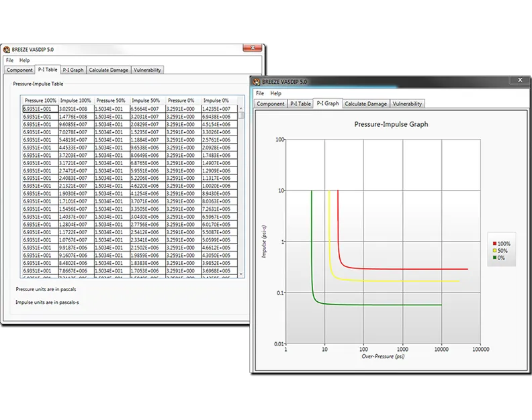Select first cell under Pressure 100% column
This screenshot has width=532, height=420.
[40, 109]
